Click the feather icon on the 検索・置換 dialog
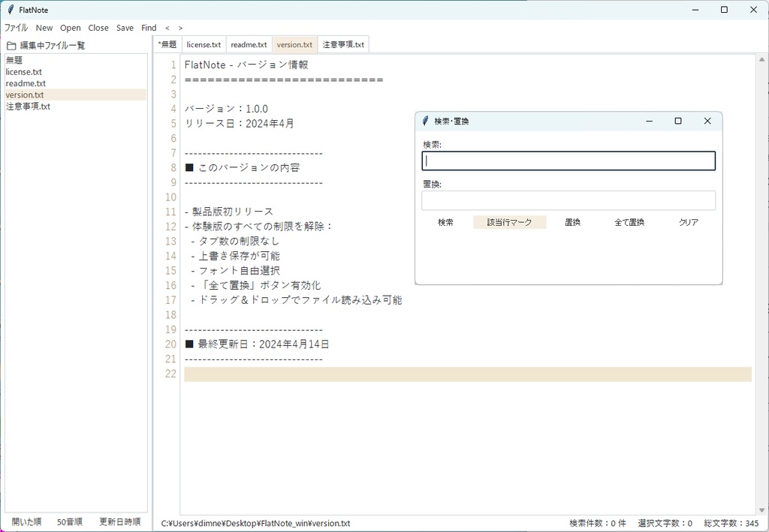This screenshot has height=532, width=769. (427, 121)
